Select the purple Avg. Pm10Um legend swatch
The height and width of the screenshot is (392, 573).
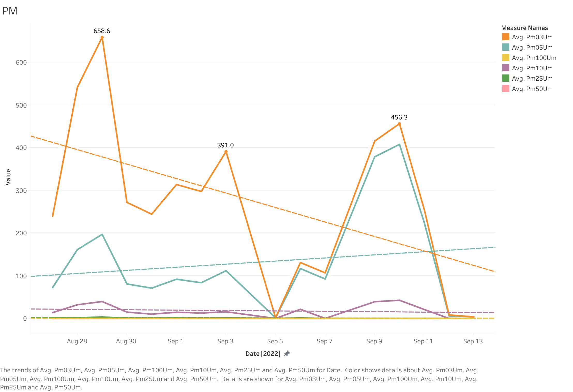point(506,68)
